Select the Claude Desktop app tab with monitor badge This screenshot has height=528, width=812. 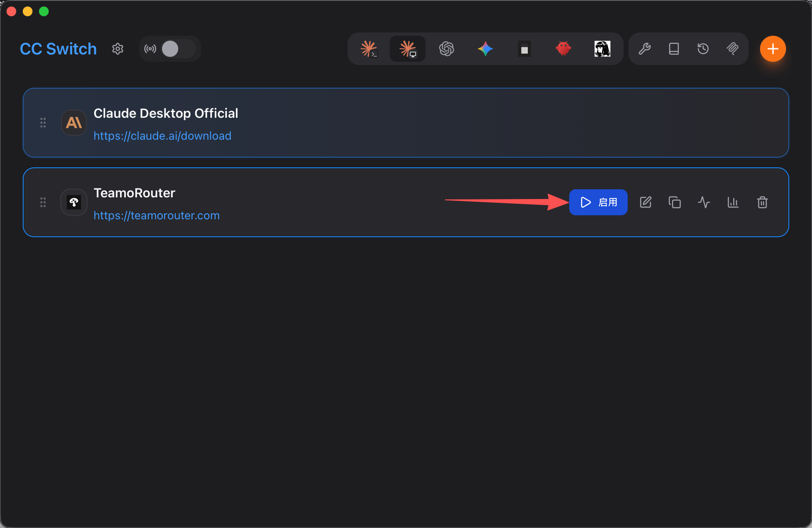pos(408,49)
